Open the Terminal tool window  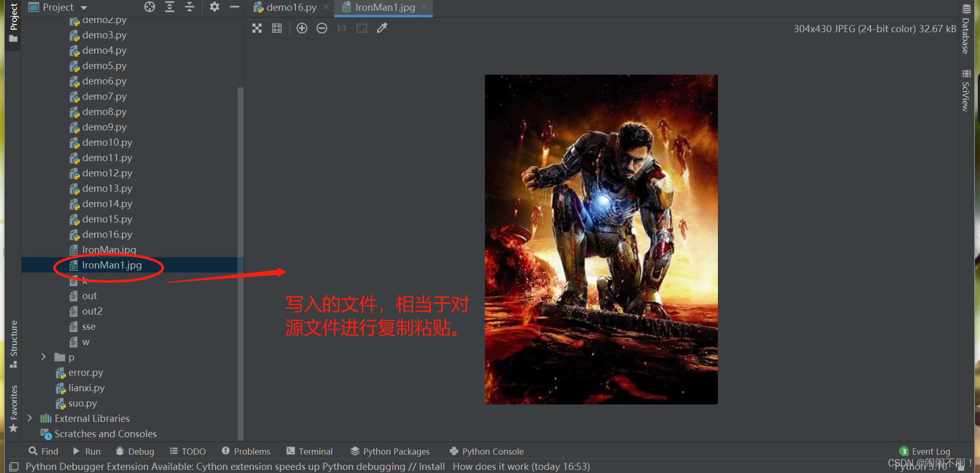(310, 452)
